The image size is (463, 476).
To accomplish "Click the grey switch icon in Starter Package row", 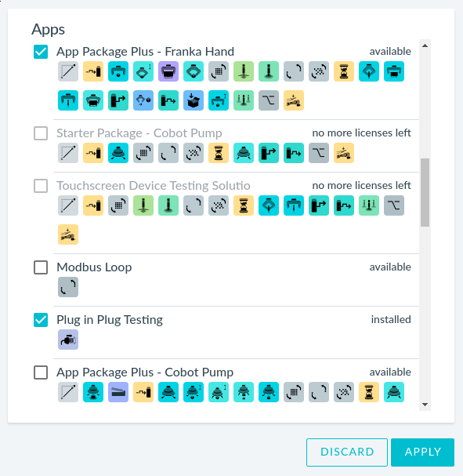I will click(319, 153).
